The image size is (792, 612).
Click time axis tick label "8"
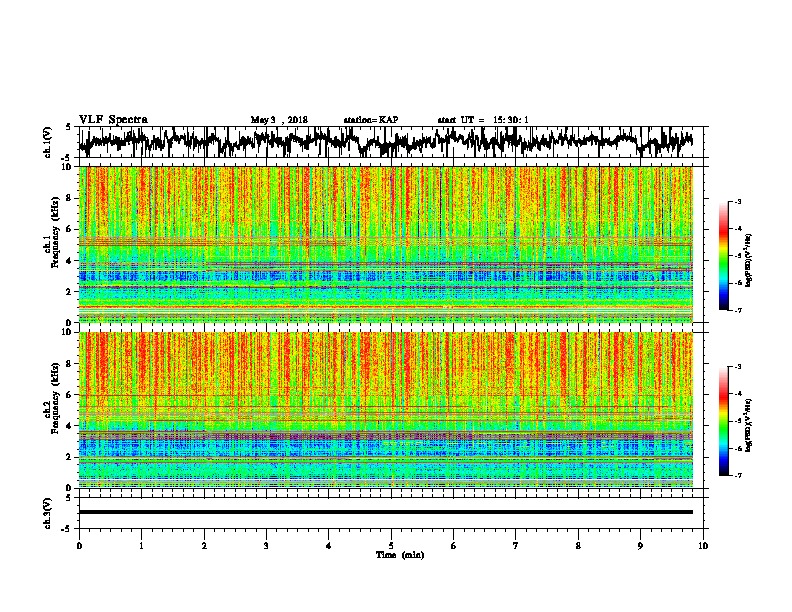[x=578, y=546]
